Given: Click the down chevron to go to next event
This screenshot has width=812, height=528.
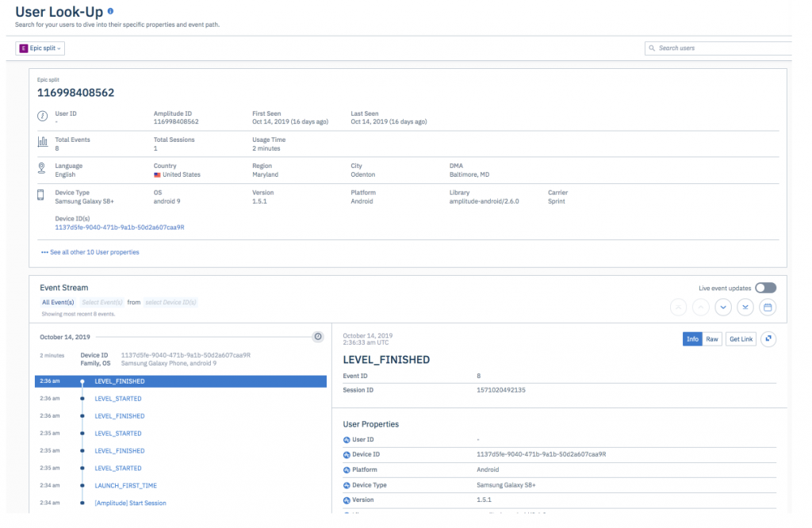Looking at the screenshot, I should (x=722, y=307).
